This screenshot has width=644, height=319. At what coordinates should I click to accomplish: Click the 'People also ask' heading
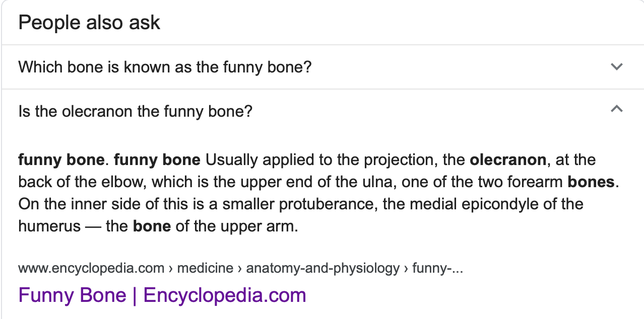[x=89, y=23]
